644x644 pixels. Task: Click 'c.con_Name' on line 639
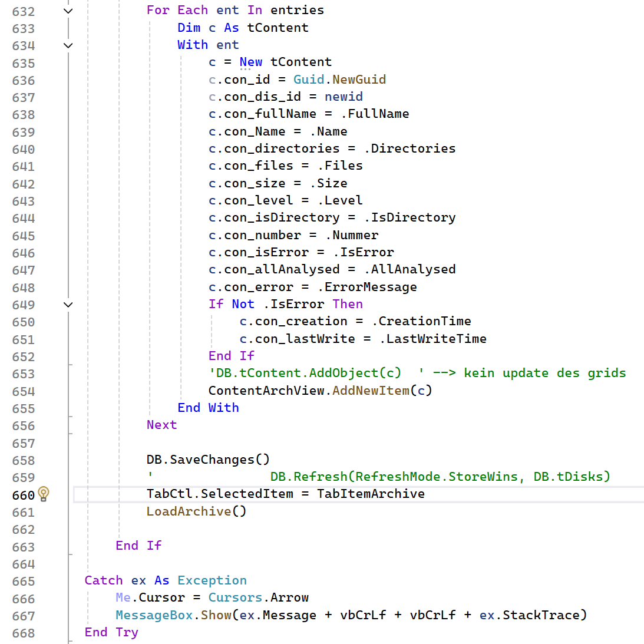point(247,131)
